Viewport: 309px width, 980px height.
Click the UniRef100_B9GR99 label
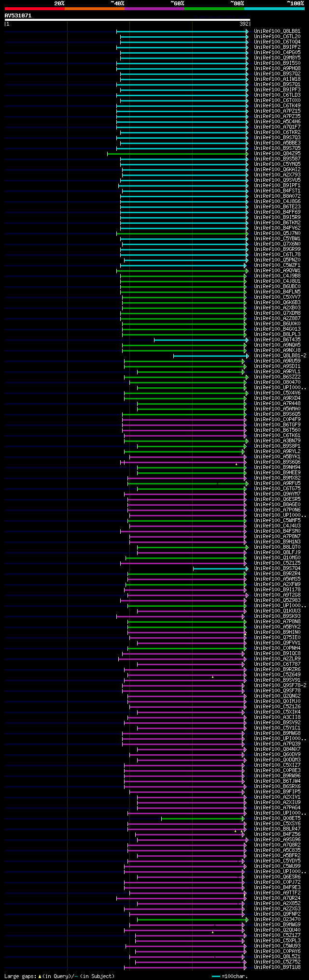point(277,249)
